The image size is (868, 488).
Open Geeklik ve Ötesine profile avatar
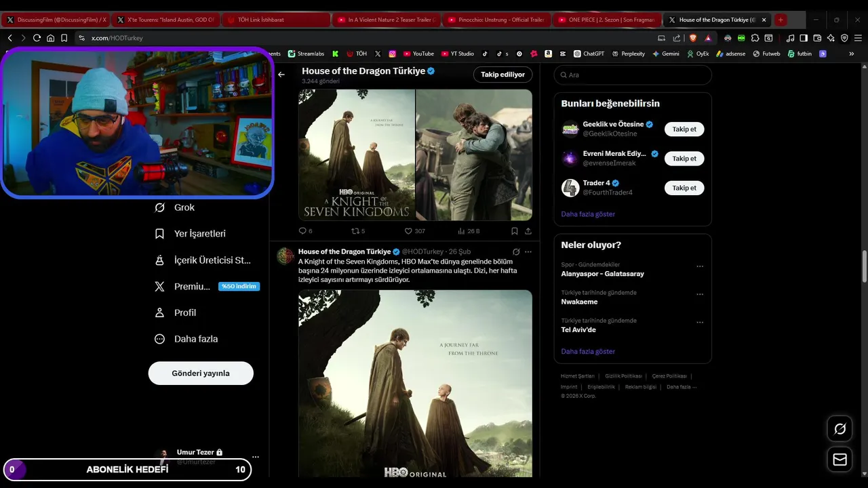(570, 129)
